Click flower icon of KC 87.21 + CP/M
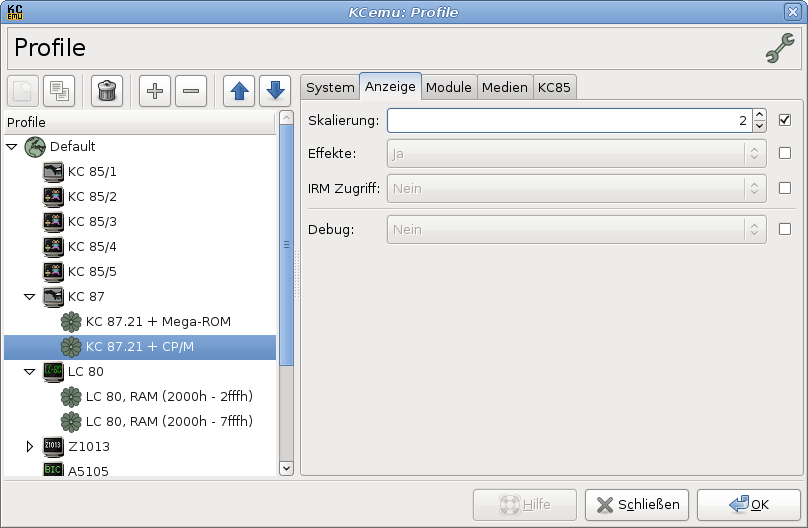The height and width of the screenshot is (528, 808). 71,347
